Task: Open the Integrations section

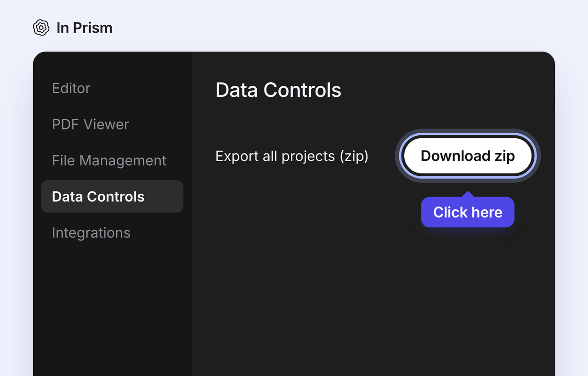Action: pos(91,233)
